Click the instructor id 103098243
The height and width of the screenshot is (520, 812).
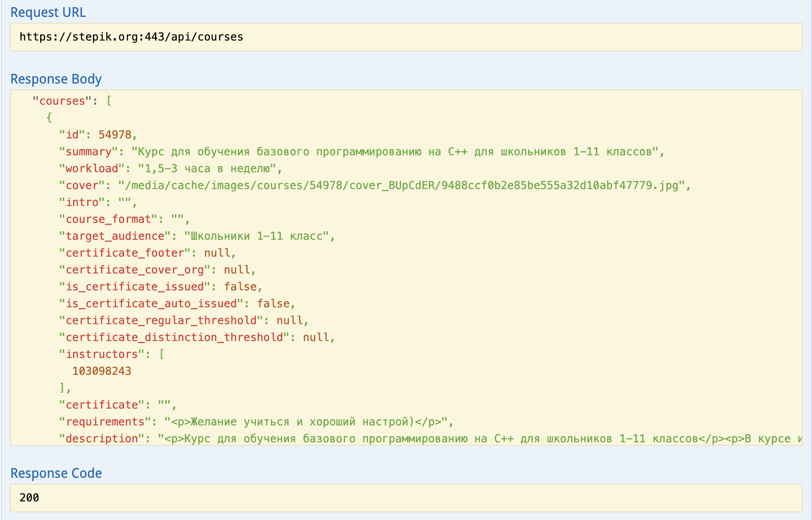point(102,371)
